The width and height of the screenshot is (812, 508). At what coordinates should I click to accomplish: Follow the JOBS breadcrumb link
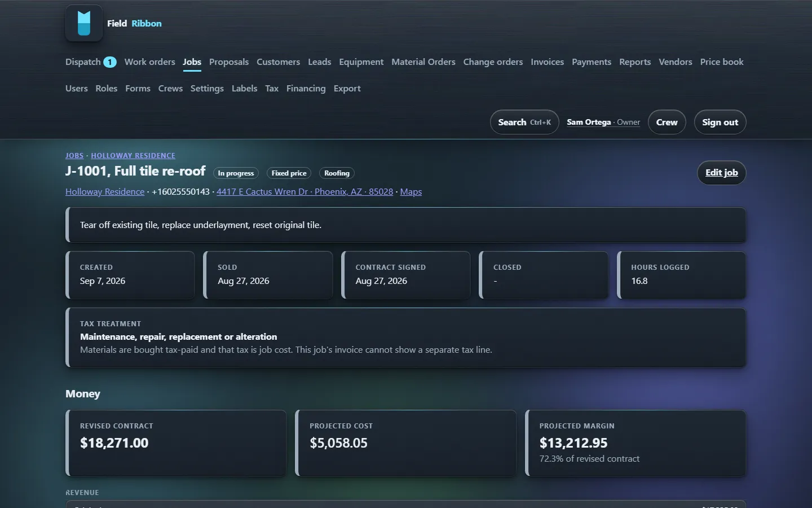(x=74, y=156)
